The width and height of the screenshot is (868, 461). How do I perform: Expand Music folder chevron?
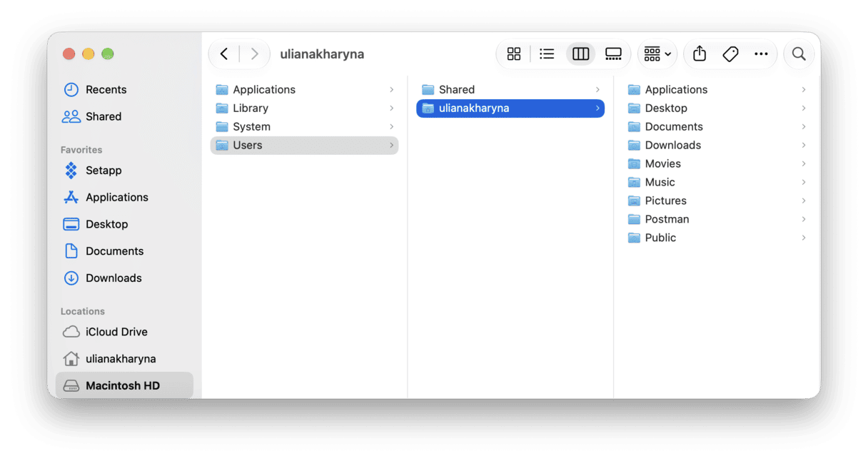(x=804, y=182)
